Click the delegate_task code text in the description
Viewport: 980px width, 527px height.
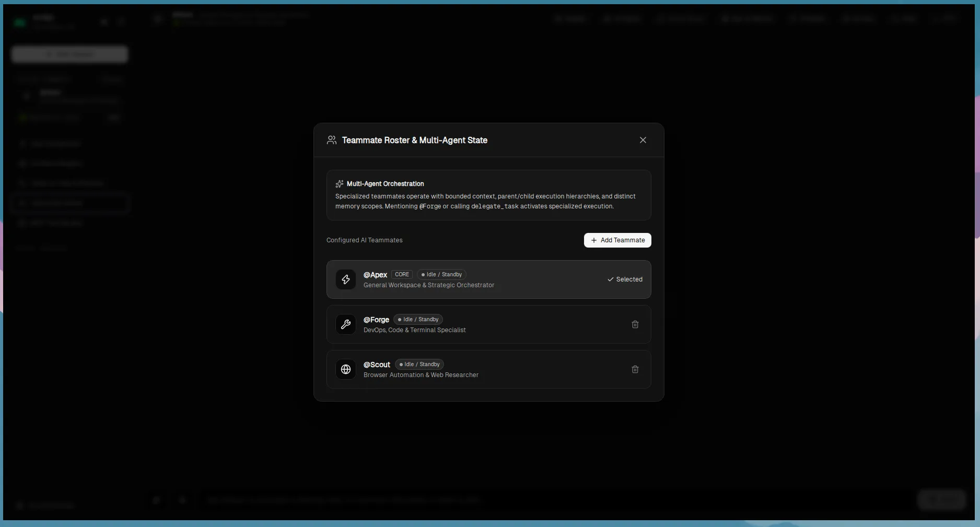click(x=495, y=206)
